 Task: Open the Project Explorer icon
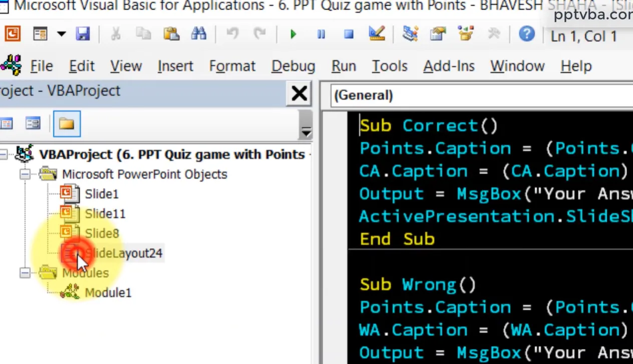(410, 34)
